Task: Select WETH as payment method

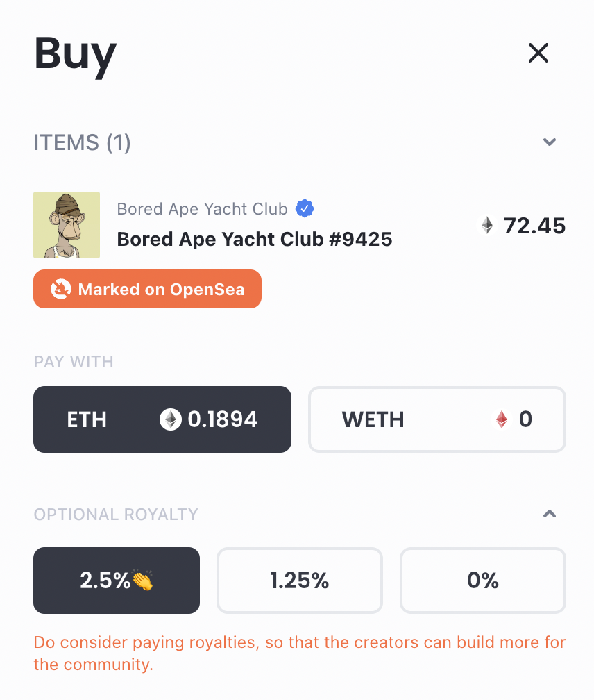Action: 437,419
